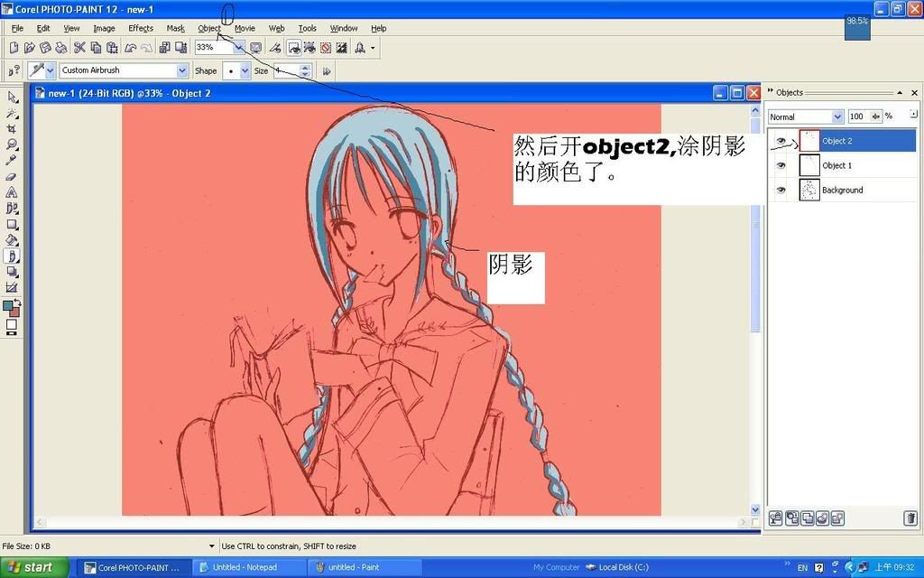Click the foreground teal color swatch
This screenshot has height=578, width=924.
tap(7, 305)
